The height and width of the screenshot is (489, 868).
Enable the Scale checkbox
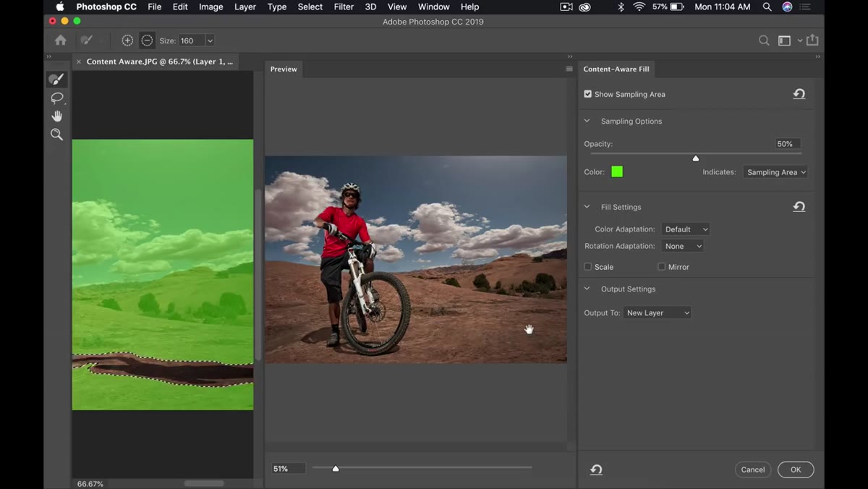[588, 267]
